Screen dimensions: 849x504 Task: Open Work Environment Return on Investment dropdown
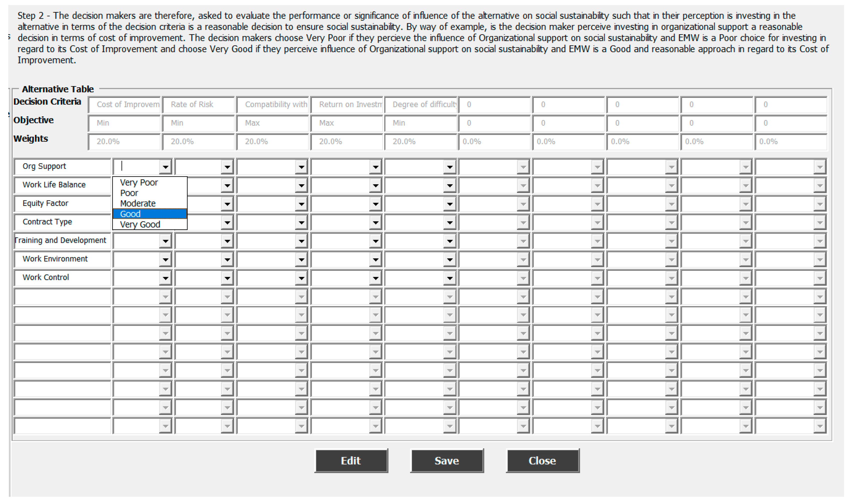375,260
